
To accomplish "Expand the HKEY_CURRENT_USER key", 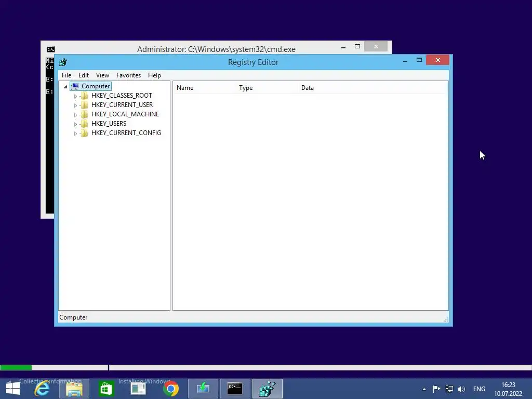I will 75,105.
